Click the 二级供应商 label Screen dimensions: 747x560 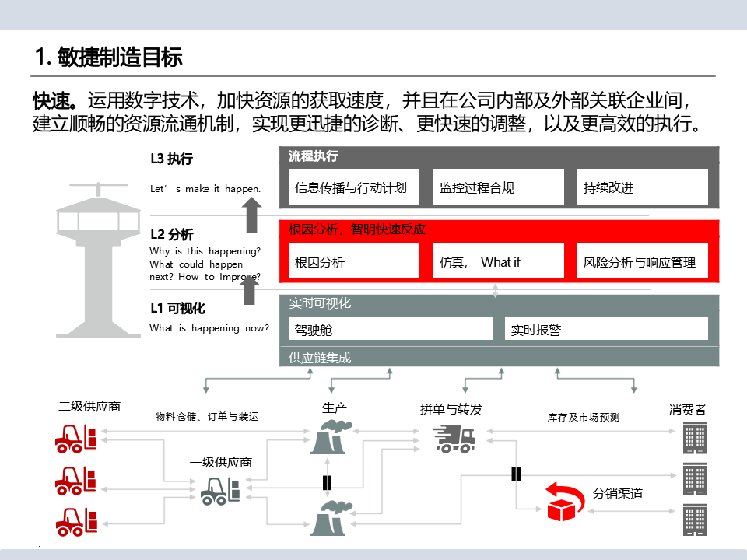[x=89, y=406]
